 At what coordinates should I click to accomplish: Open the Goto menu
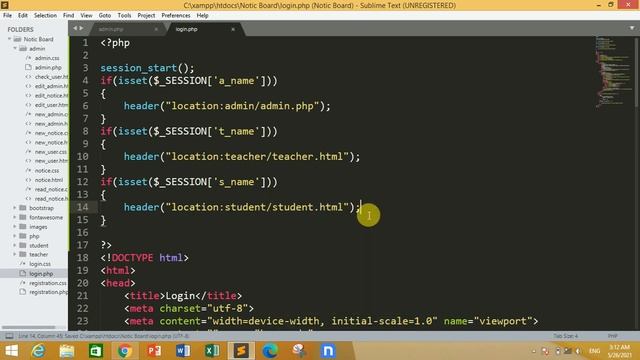pos(105,16)
